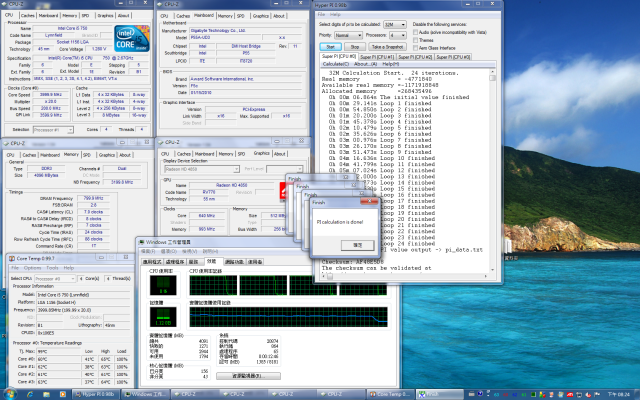Viewport: 640px width, 400px height.
Task: Click the Stop button in Hyper PI
Action: point(355,47)
